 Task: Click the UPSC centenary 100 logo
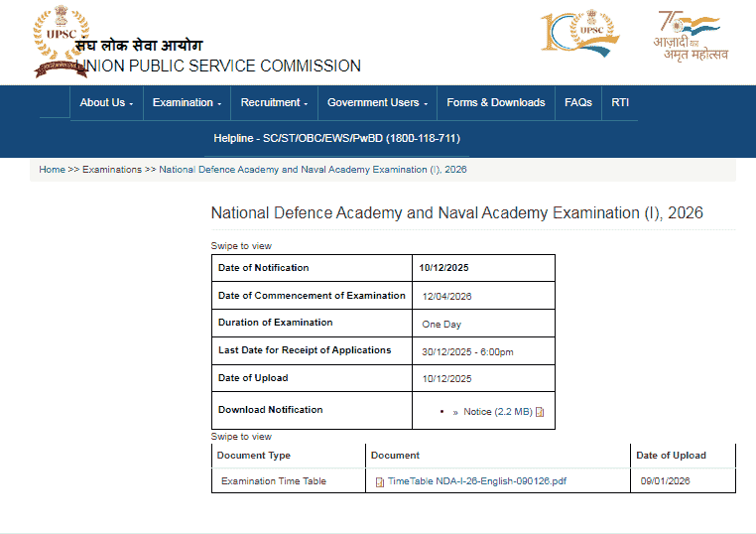(580, 33)
